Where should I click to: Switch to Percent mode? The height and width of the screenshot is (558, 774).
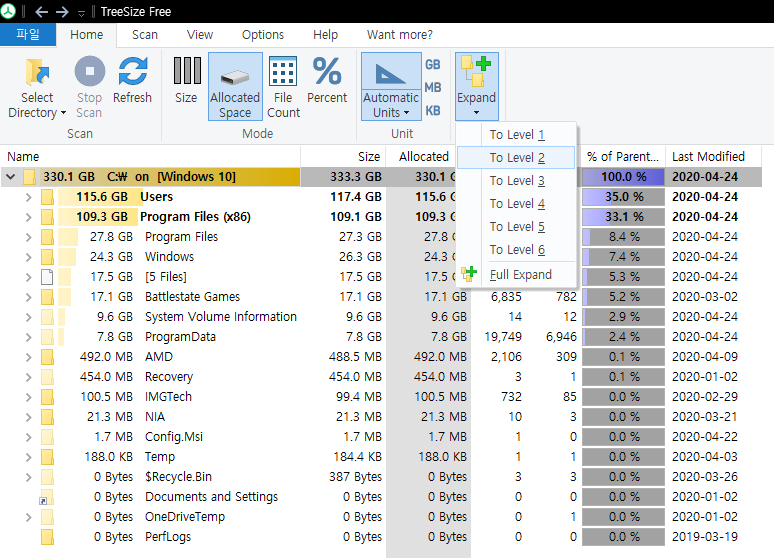point(327,80)
